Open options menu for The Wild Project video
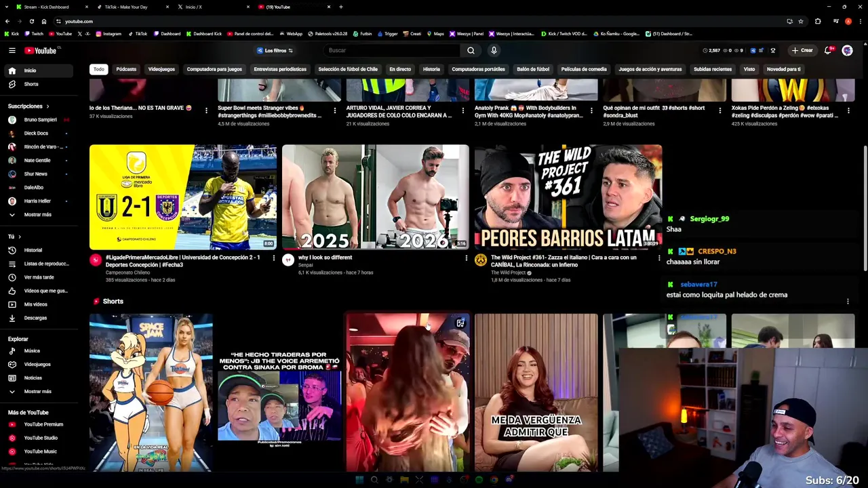The height and width of the screenshot is (488, 868). point(658,258)
